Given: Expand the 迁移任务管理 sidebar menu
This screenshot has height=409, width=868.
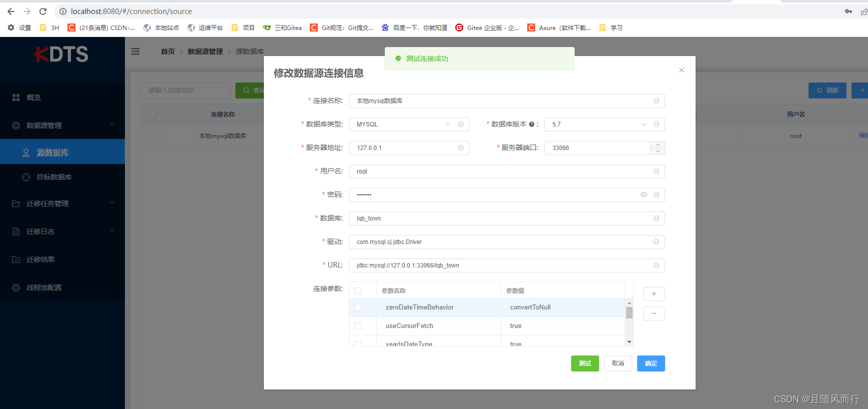Looking at the screenshot, I should tap(62, 203).
